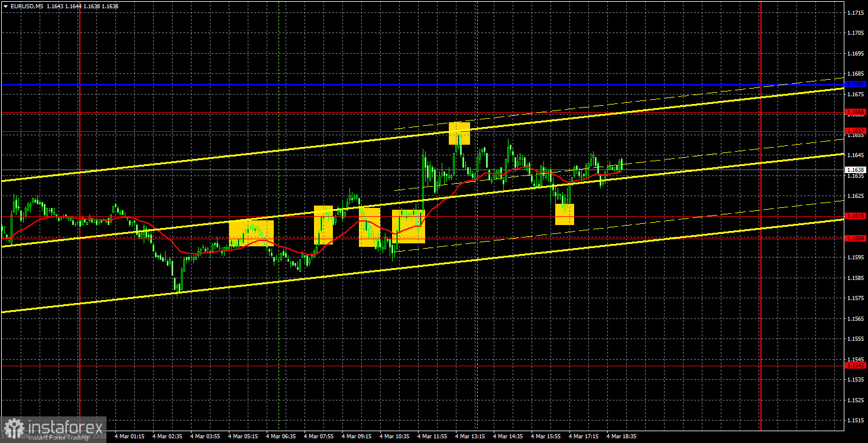Click the 1.1515 price scale label
The height and width of the screenshot is (443, 868).
point(856,420)
